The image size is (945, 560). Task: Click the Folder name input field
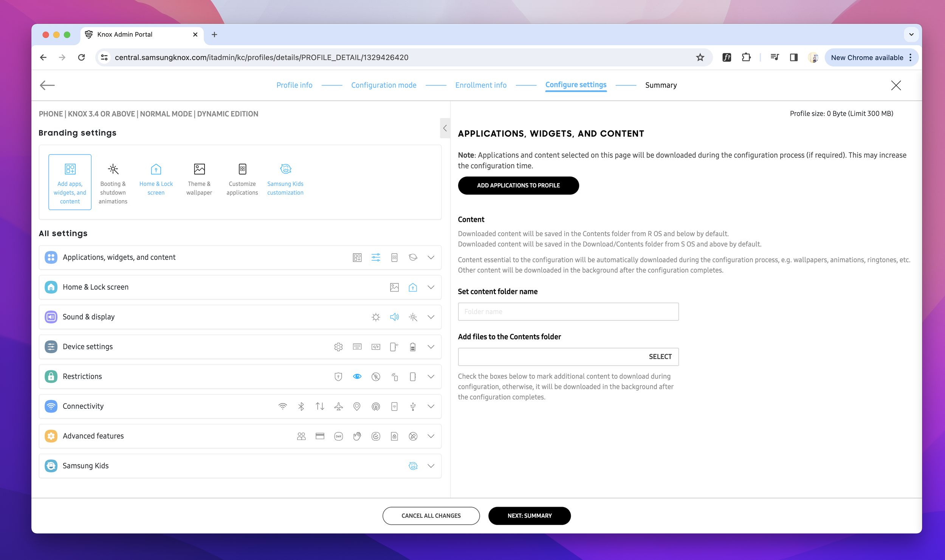click(568, 312)
